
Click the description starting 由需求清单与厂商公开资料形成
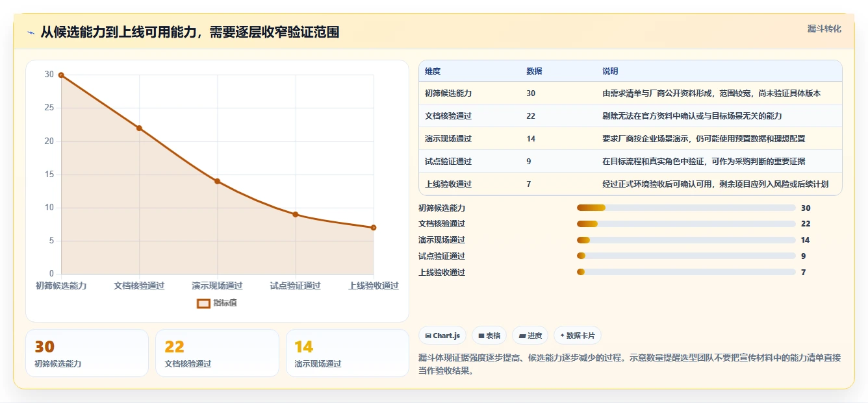[x=711, y=93]
